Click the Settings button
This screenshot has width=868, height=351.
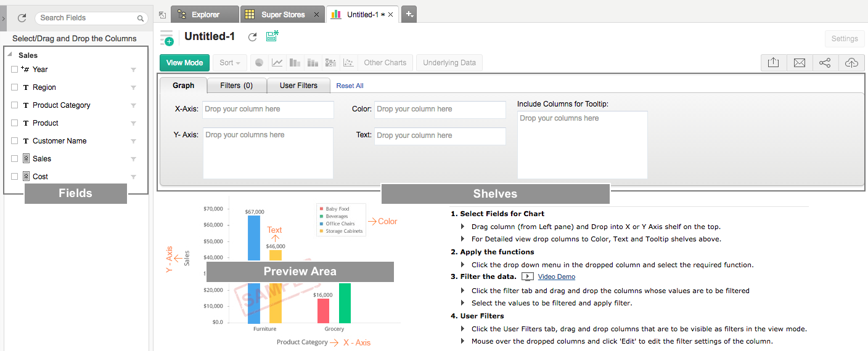click(845, 39)
